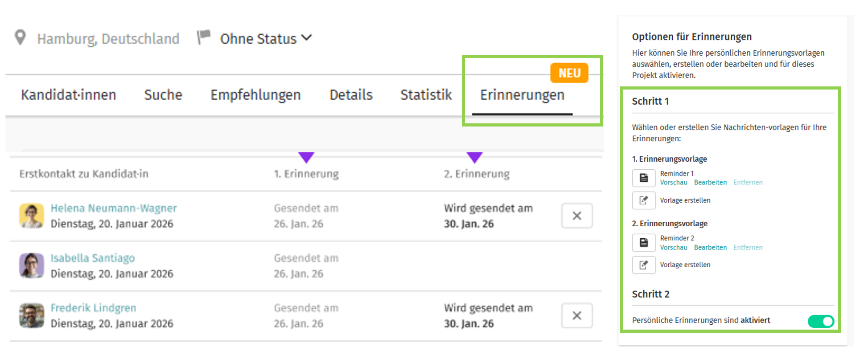Disable the personal reminders toggle switch
868x359 pixels.
[820, 321]
